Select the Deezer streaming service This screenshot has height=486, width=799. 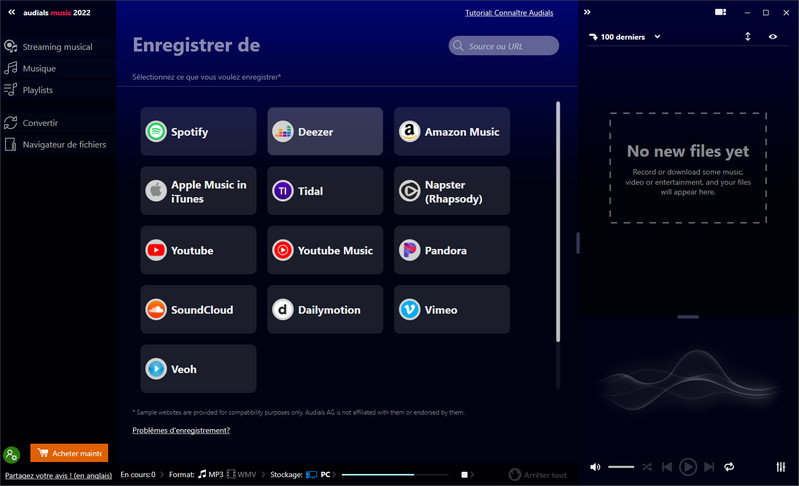(325, 132)
